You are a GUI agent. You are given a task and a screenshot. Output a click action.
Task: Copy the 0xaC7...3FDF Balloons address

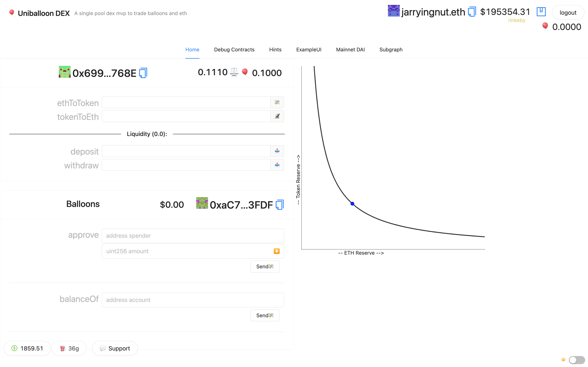pyautogui.click(x=280, y=205)
